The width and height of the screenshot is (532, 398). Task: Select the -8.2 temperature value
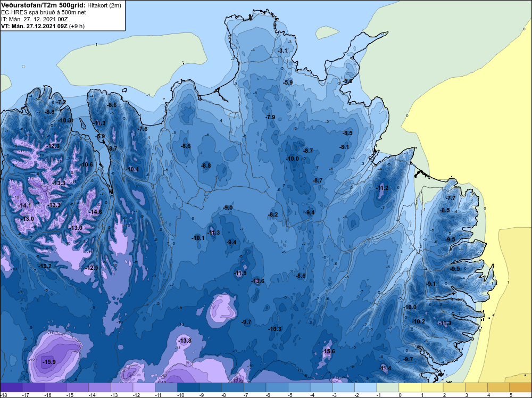[273, 214]
